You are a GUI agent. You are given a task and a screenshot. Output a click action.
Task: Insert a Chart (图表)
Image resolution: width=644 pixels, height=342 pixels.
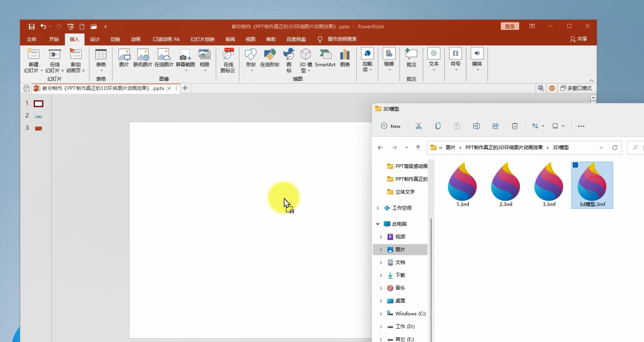(345, 58)
